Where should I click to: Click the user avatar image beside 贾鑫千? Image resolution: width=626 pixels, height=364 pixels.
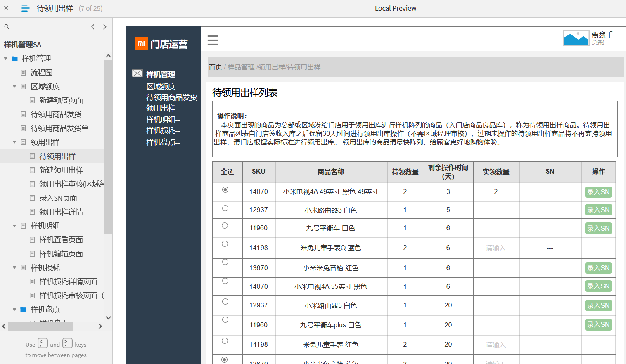point(576,38)
